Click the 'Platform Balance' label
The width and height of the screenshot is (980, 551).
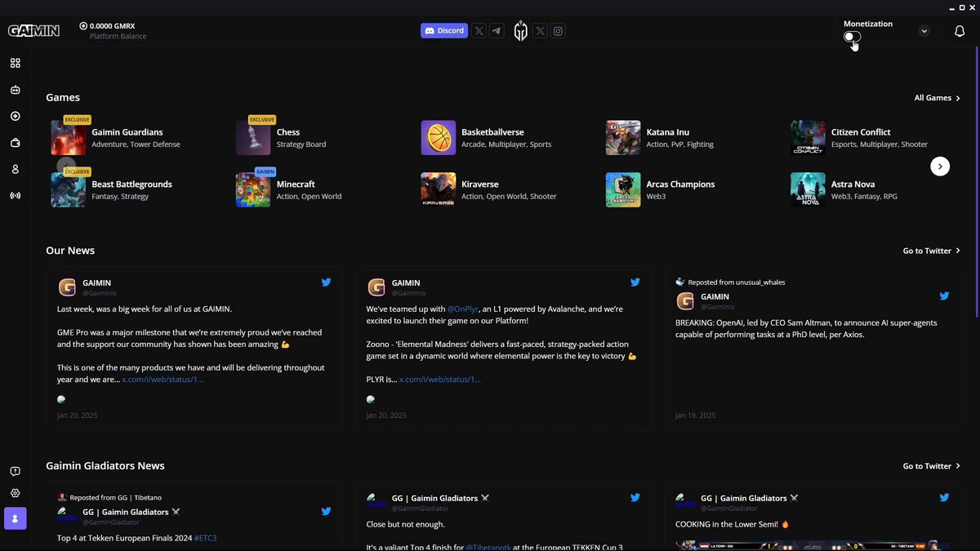118,37
